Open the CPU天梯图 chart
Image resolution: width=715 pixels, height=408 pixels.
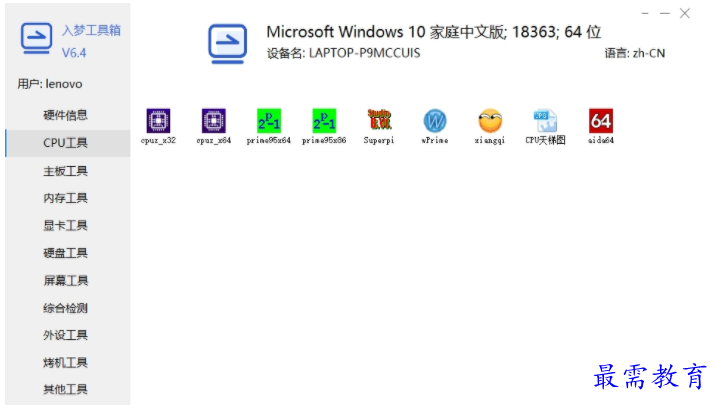[x=545, y=126]
